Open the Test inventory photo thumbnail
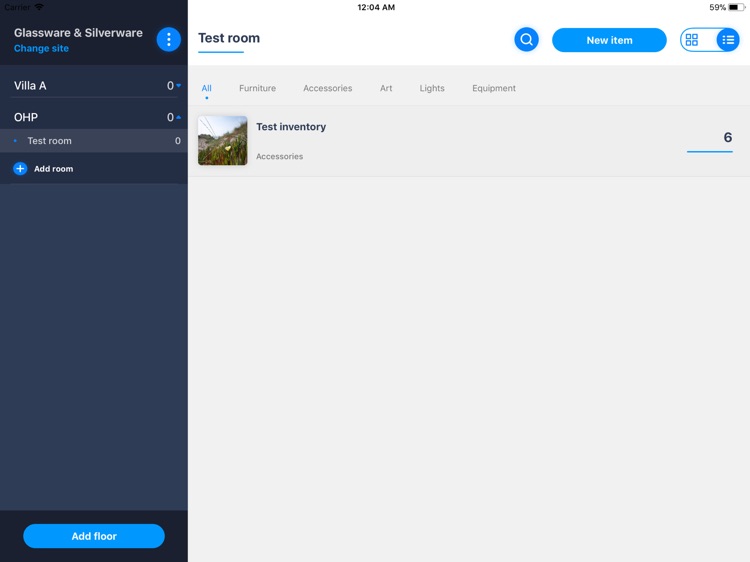Image resolution: width=750 pixels, height=562 pixels. coord(222,141)
